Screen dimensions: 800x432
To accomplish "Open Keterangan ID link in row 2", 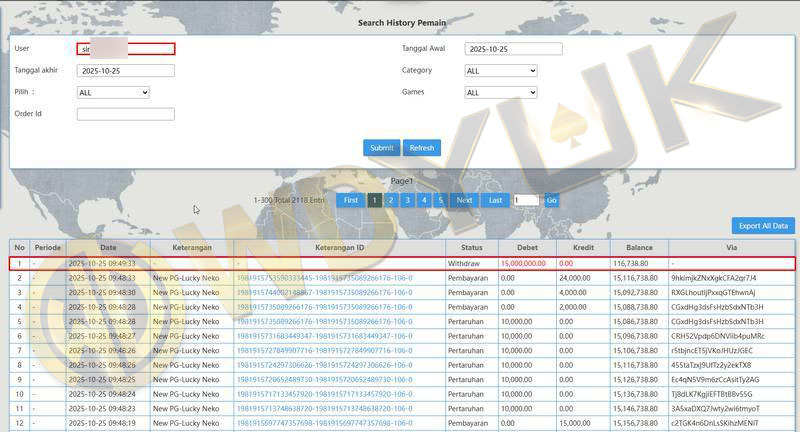I will pos(323,278).
